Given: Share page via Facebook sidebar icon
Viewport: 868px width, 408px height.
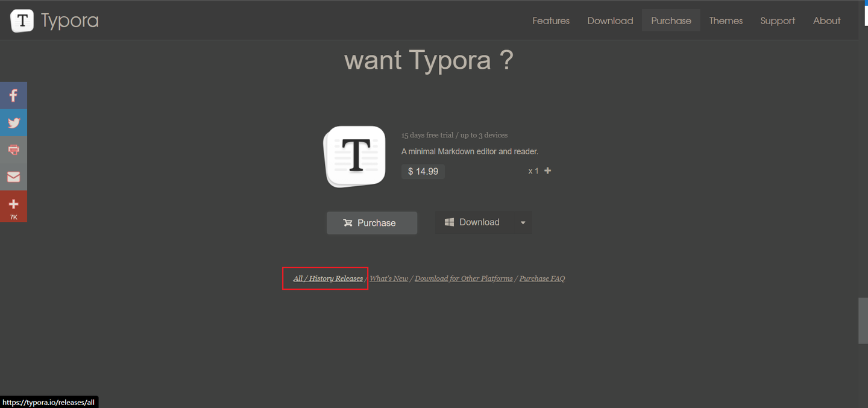Looking at the screenshot, I should coord(13,96).
